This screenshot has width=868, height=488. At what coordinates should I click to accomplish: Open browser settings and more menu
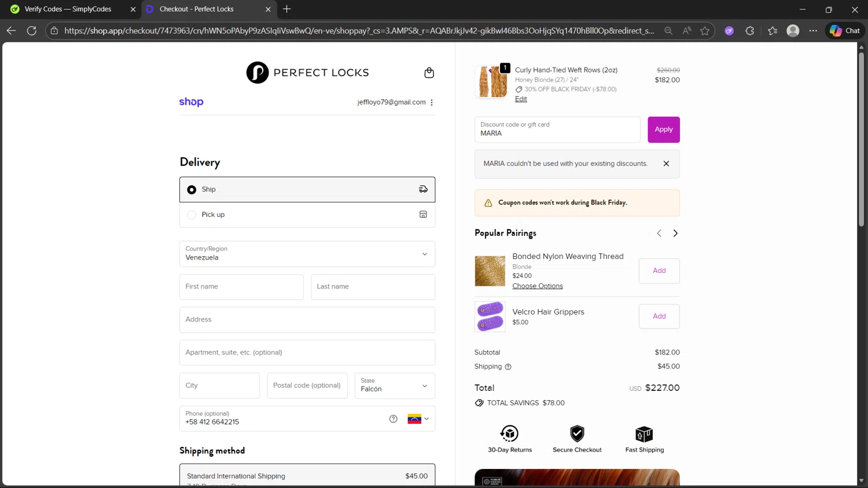tap(813, 31)
